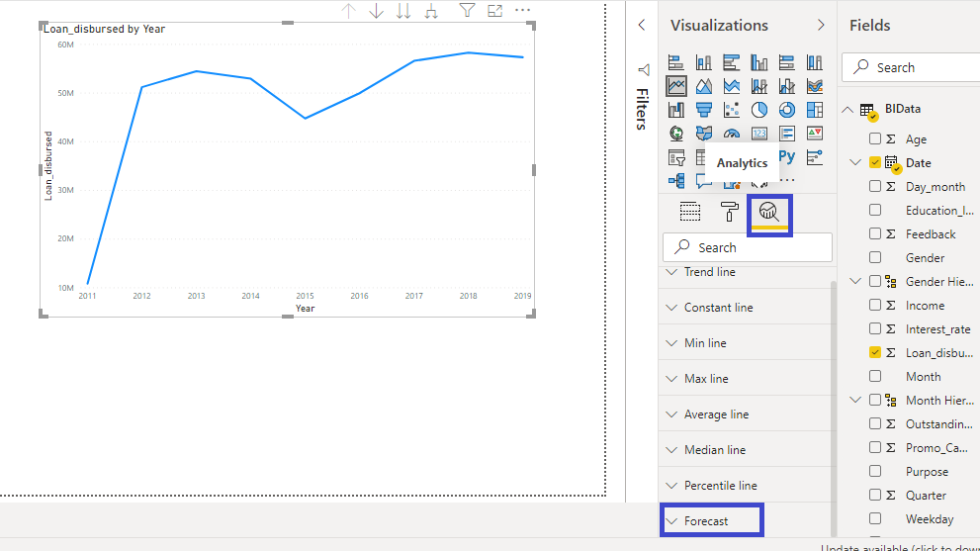Select the line chart visualization icon

pos(676,86)
